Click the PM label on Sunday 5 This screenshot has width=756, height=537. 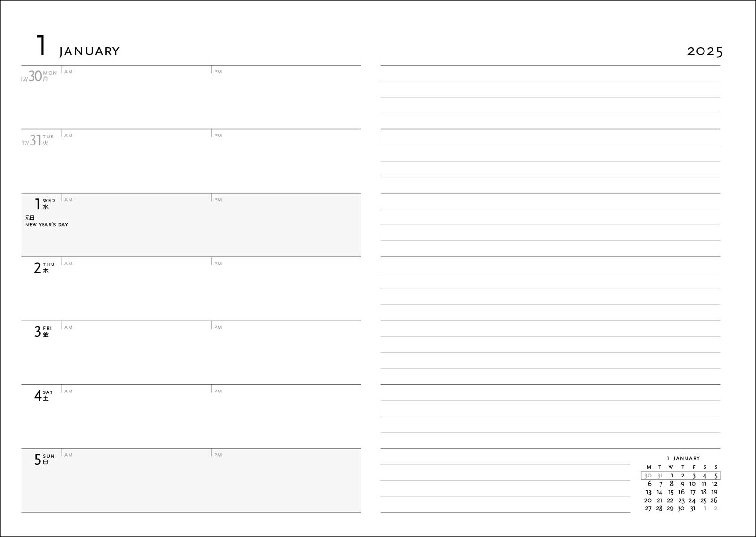click(x=218, y=455)
